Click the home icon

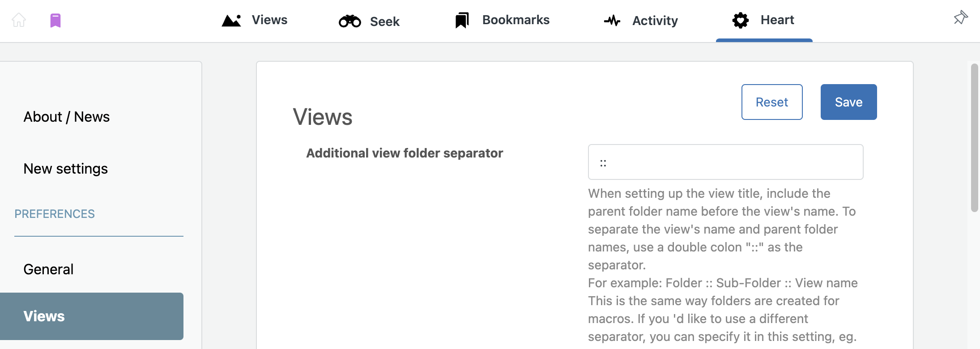click(19, 20)
